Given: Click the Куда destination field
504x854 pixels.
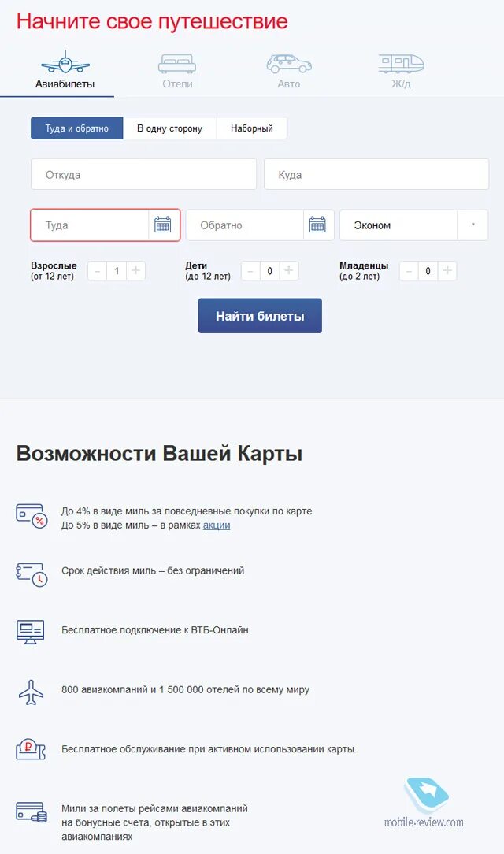Looking at the screenshot, I should 376,174.
